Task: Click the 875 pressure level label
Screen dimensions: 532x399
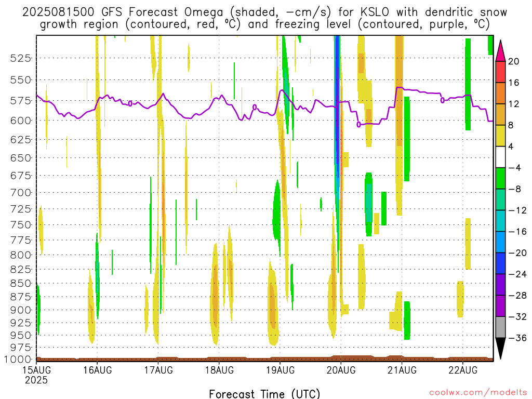Action: [x=20, y=297]
